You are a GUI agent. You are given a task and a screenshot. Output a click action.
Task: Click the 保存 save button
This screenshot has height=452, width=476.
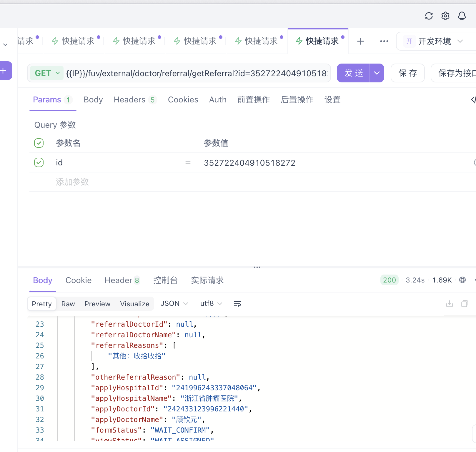pyautogui.click(x=408, y=73)
